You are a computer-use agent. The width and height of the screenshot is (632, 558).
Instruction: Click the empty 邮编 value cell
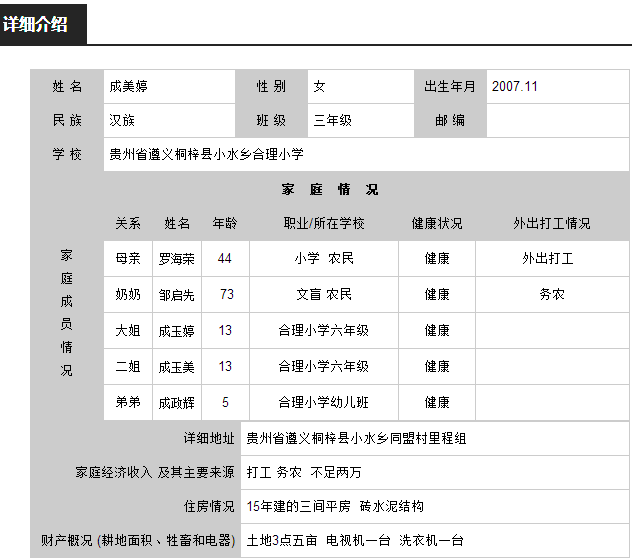click(558, 120)
